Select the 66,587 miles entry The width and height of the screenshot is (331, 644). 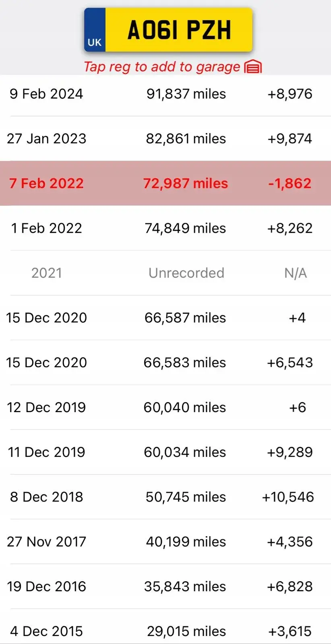point(185,318)
